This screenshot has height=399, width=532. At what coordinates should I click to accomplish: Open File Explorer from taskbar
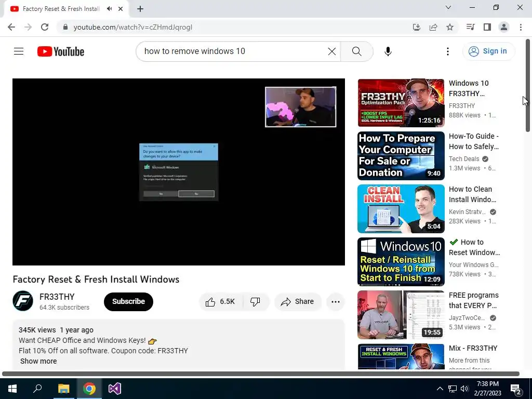point(63,389)
